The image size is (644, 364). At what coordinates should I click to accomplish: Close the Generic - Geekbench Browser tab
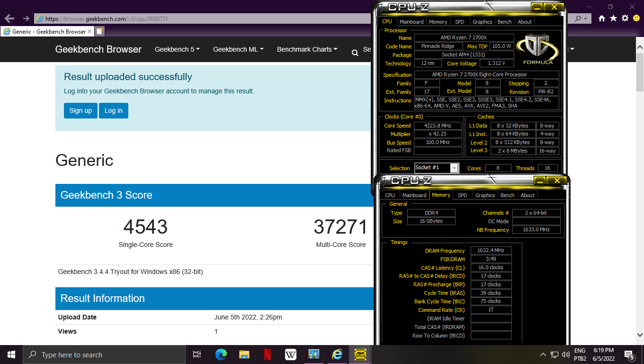click(x=89, y=31)
